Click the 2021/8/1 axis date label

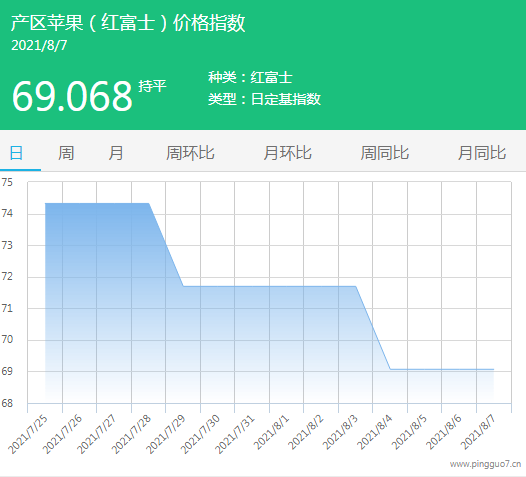[271, 433]
